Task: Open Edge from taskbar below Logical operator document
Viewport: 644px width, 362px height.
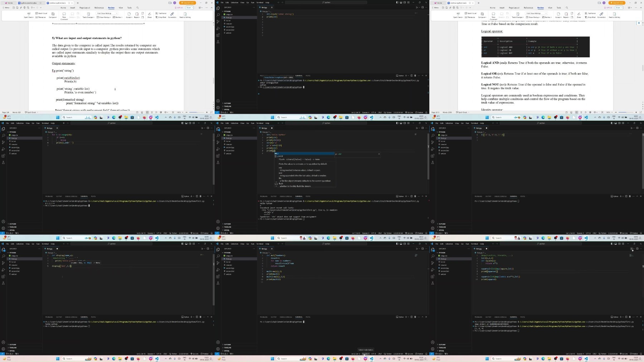Action: [543, 117]
